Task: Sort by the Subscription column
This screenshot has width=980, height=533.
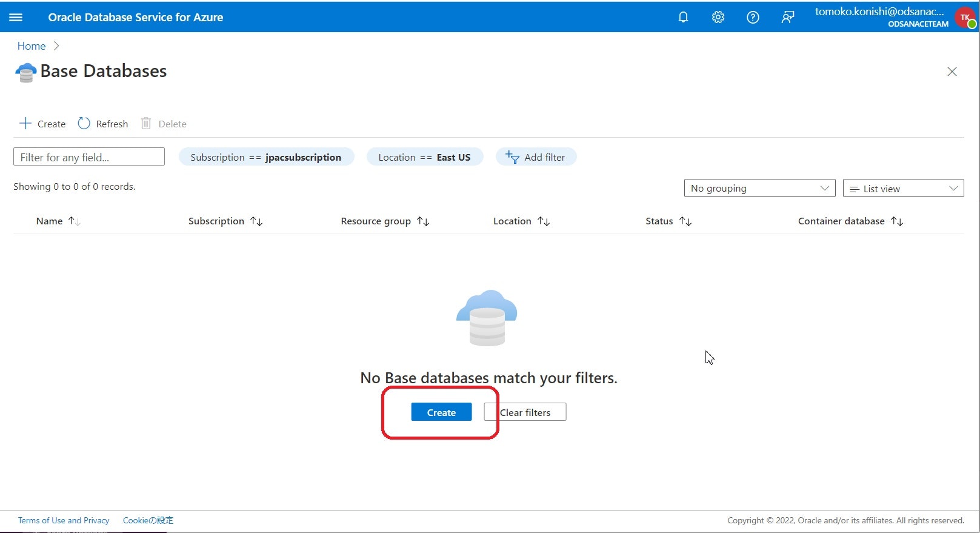Action: tap(225, 221)
